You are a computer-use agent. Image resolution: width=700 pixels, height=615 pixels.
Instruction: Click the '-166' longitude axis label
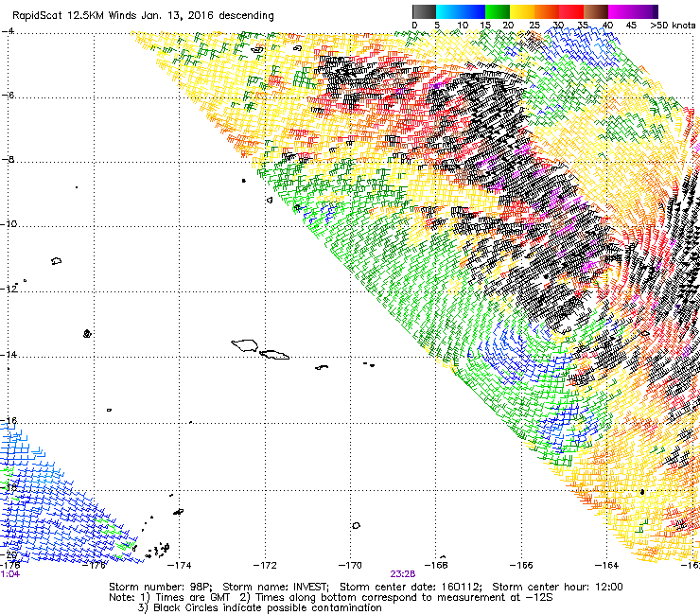pos(521,566)
